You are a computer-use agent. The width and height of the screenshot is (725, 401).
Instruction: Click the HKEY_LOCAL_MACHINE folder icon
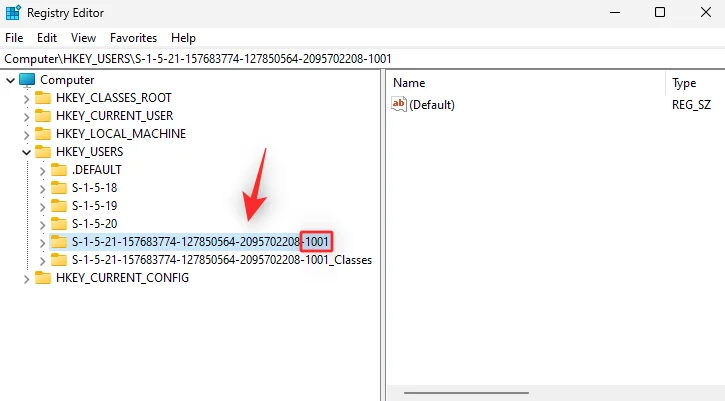coord(43,134)
